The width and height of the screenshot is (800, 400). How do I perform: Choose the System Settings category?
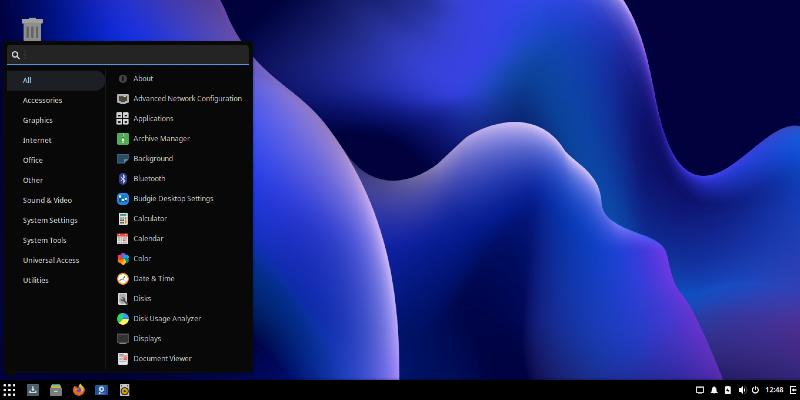pos(50,220)
